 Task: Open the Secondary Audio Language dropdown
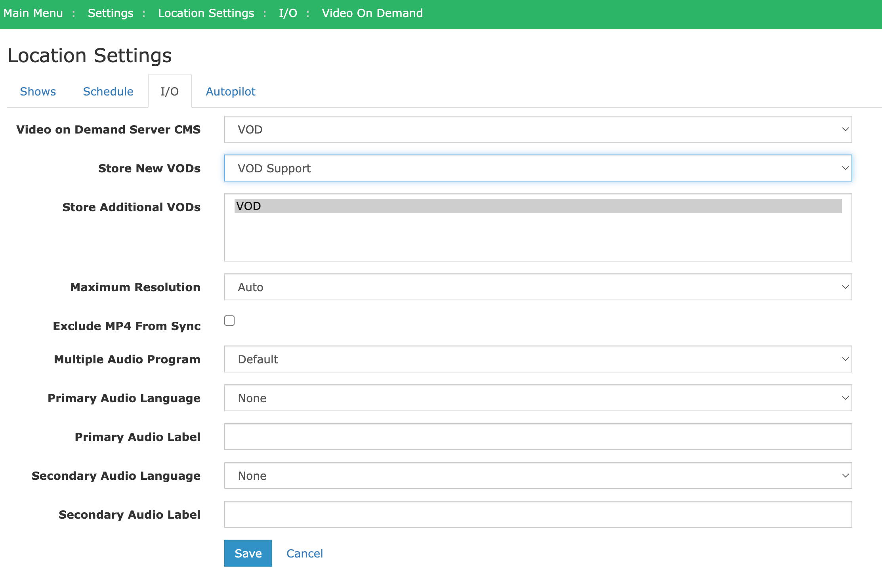(x=538, y=475)
